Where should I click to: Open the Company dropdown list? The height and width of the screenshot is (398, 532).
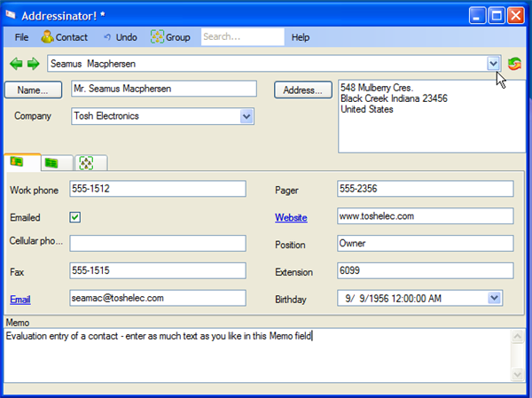coord(246,116)
